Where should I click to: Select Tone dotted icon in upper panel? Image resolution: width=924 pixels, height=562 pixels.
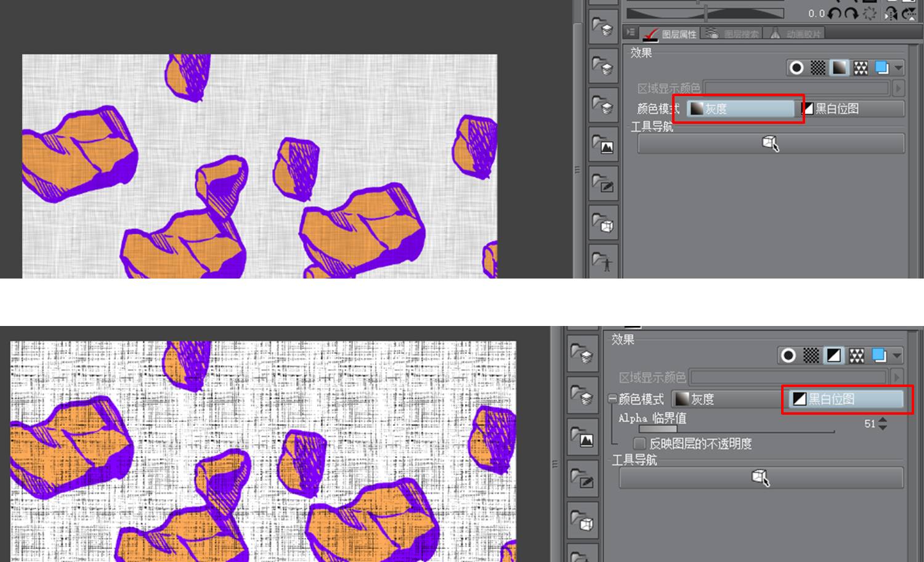(x=818, y=68)
